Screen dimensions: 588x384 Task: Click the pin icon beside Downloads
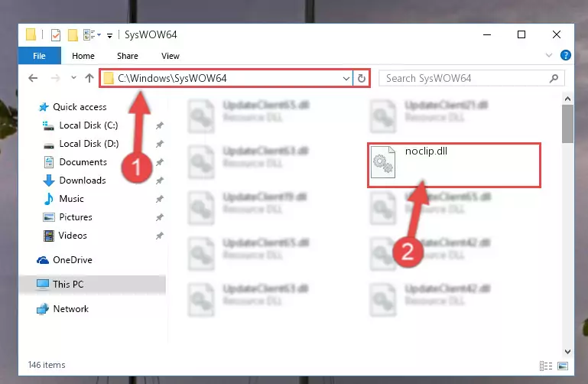pyautogui.click(x=160, y=181)
